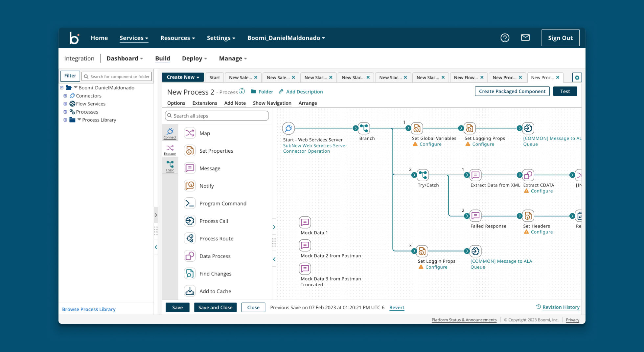
Task: Select the Start Web Services Server shape
Action: 288,128
